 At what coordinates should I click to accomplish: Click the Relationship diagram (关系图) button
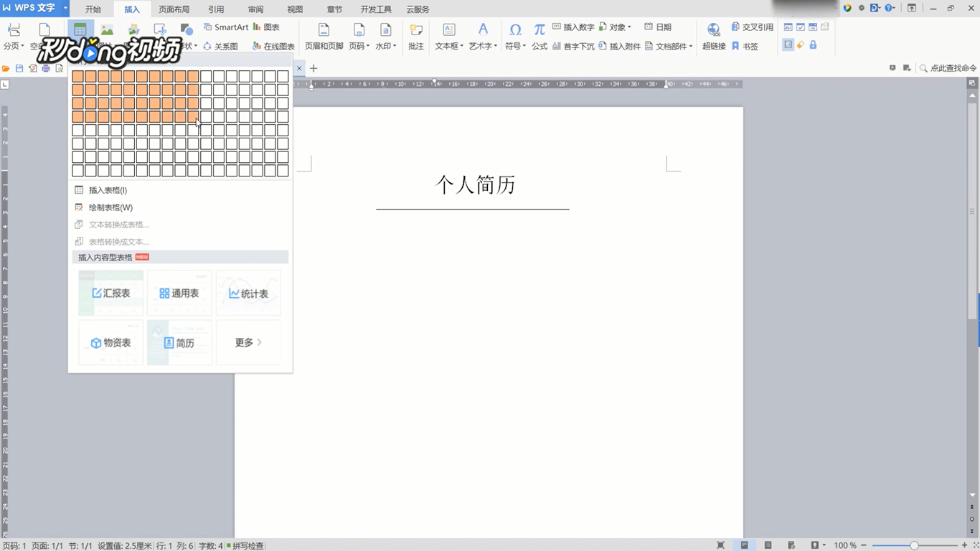click(x=220, y=46)
